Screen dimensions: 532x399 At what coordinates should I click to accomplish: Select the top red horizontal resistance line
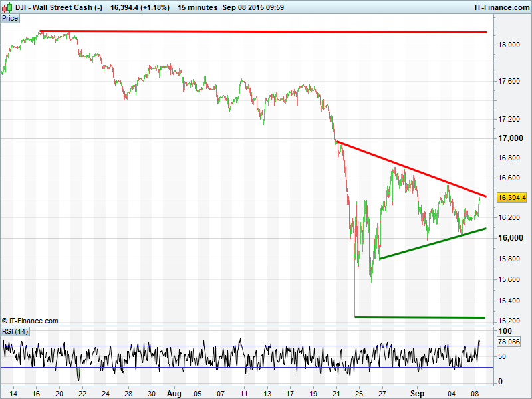266,31
